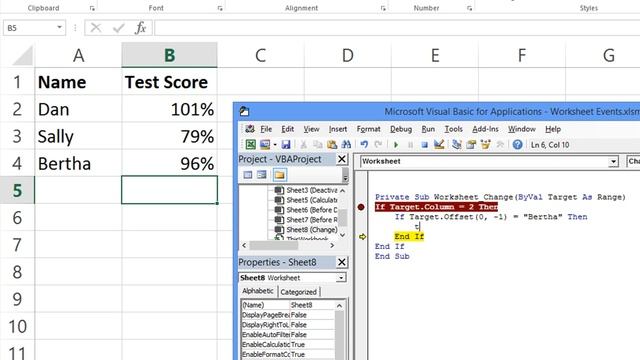Click the Break pause icon
Image resolution: width=640 pixels, height=360 pixels.
click(410, 144)
